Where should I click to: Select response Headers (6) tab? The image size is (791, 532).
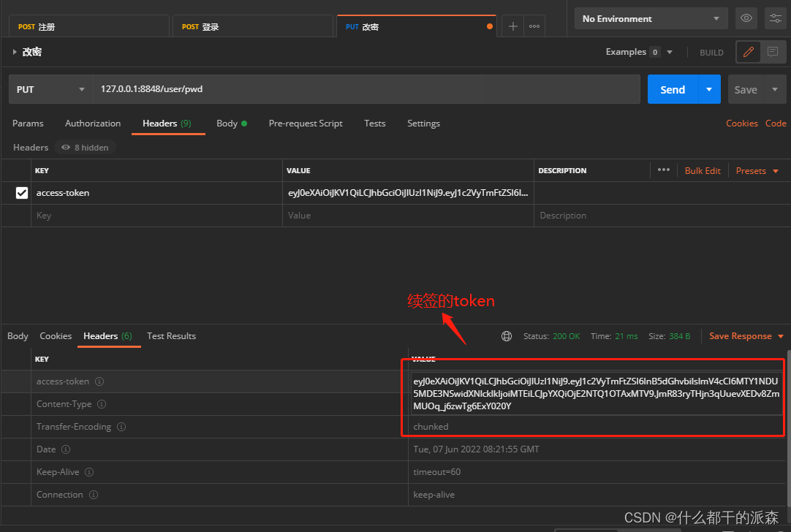[x=108, y=336]
